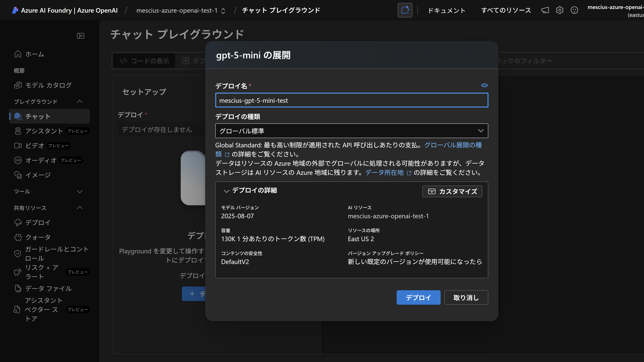
Task: Click the vector store icon
Action: (17, 309)
